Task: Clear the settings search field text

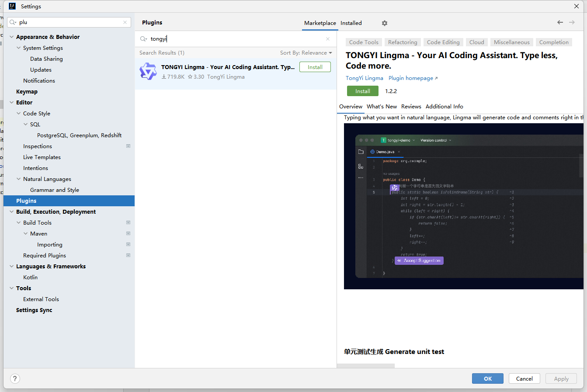Action: point(125,22)
